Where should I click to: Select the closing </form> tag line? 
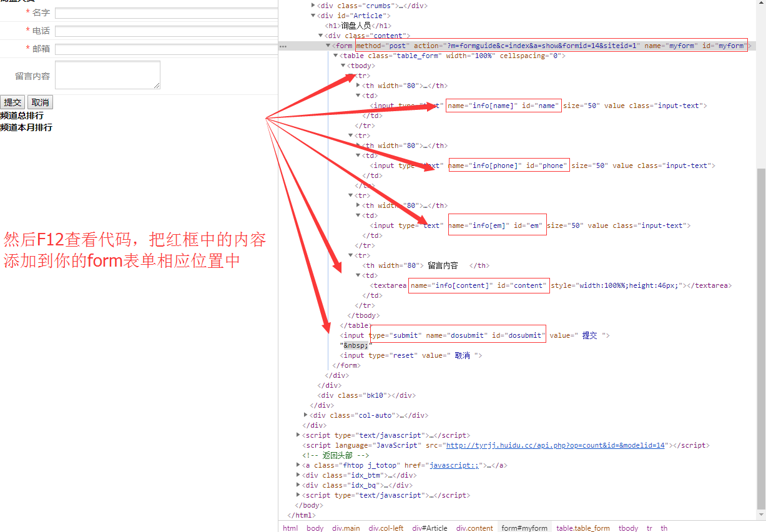click(x=346, y=365)
